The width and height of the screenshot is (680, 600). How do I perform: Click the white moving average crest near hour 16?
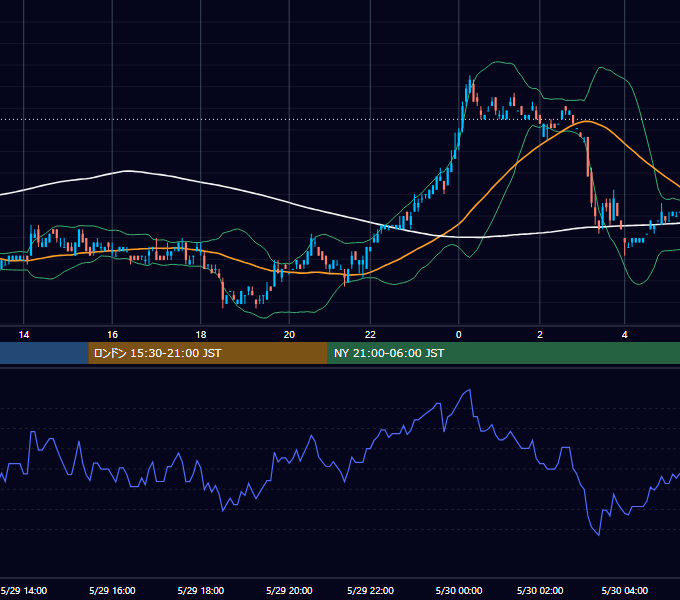click(x=127, y=171)
